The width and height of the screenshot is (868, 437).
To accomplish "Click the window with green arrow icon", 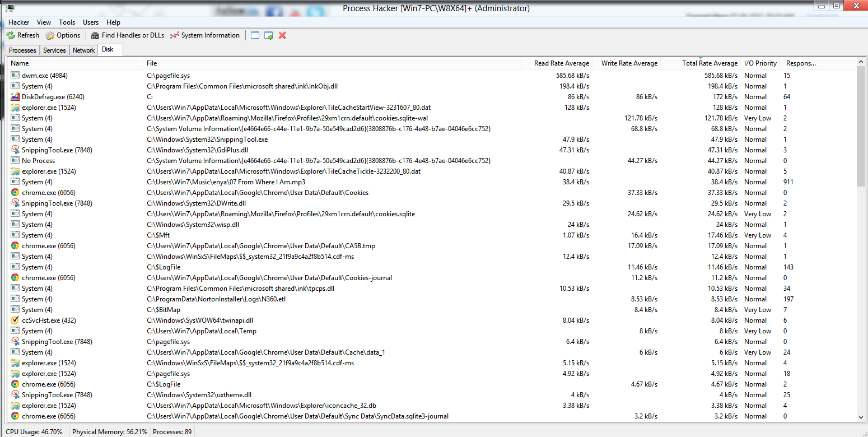I will 269,35.
